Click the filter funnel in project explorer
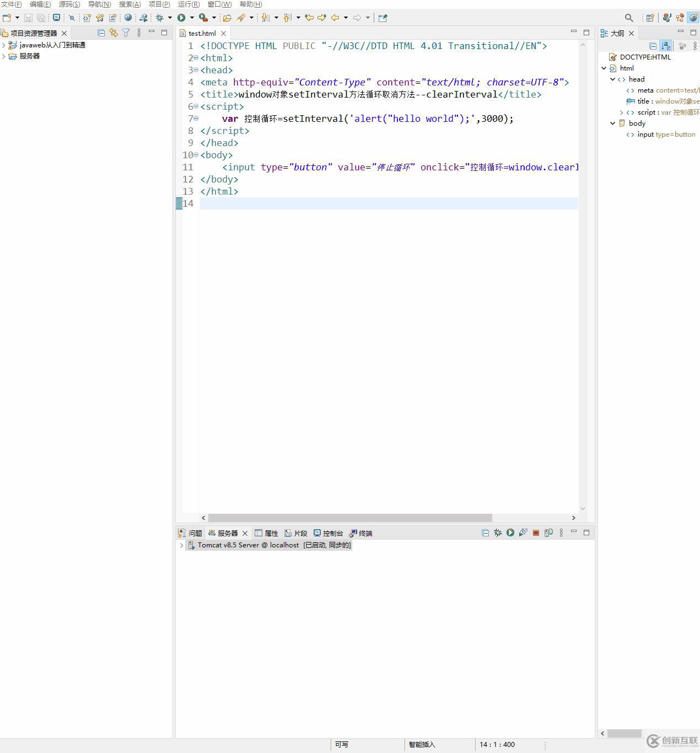This screenshot has width=700, height=753. point(126,33)
